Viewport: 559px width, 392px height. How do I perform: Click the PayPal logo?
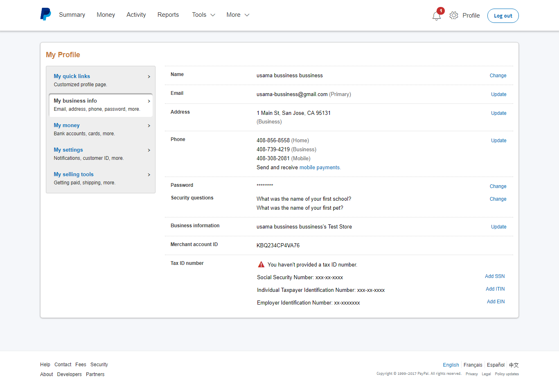pos(45,14)
